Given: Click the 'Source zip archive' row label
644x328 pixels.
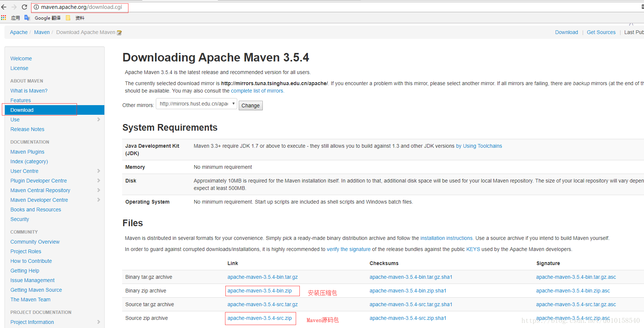Looking at the screenshot, I should pyautogui.click(x=147, y=318).
